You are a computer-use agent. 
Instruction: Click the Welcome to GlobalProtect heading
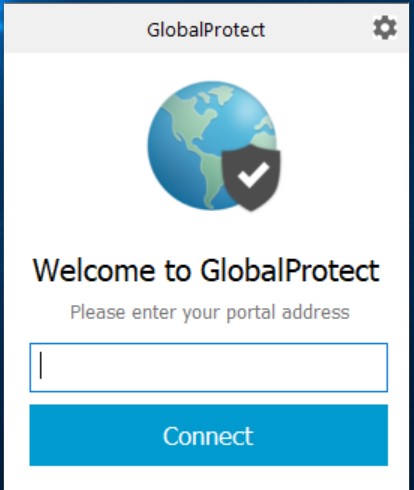[206, 271]
